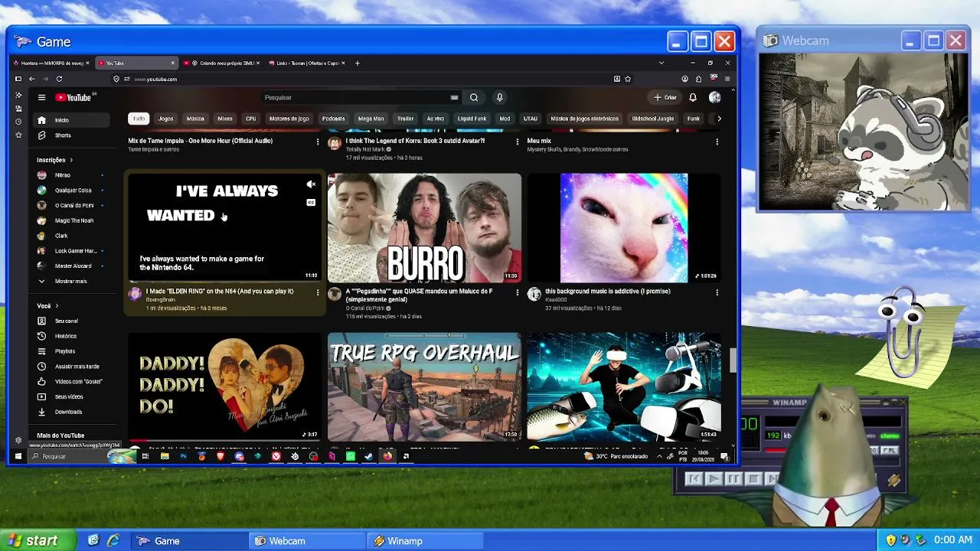
Task: Open Firefox from the inner taskbar
Action: click(x=387, y=456)
